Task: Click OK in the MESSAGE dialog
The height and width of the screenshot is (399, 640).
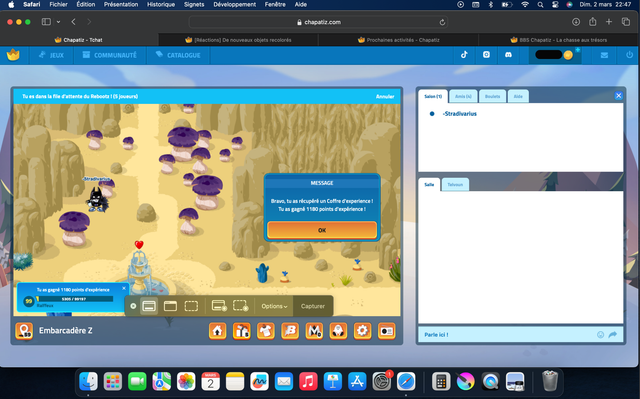Action: click(x=322, y=230)
